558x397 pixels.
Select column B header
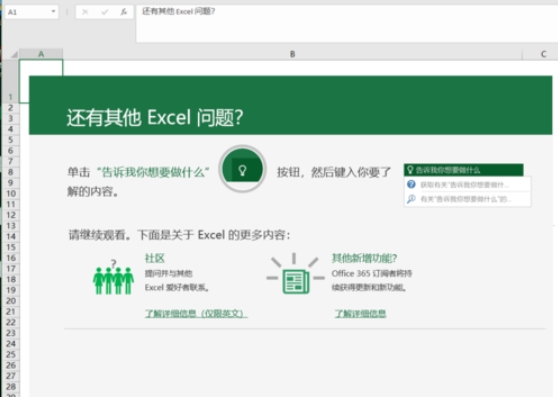tap(293, 54)
